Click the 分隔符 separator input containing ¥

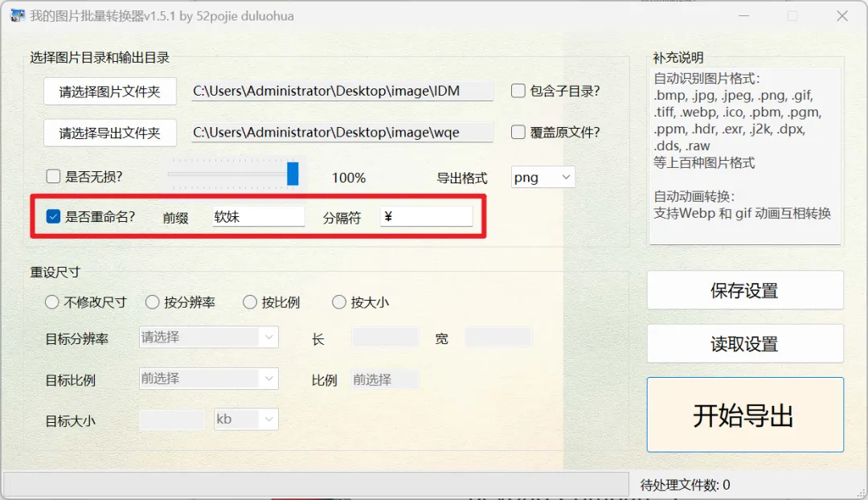[426, 215]
